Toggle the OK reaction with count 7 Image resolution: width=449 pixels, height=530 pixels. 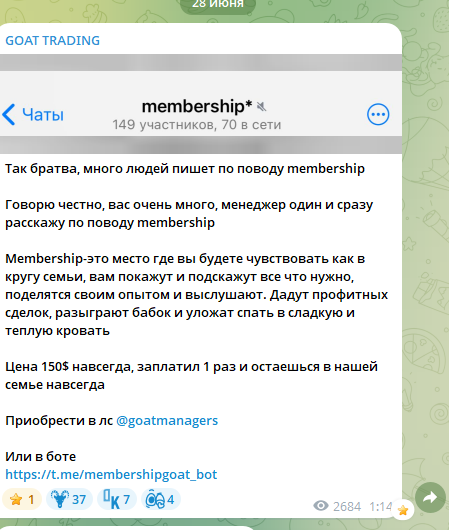(x=117, y=499)
